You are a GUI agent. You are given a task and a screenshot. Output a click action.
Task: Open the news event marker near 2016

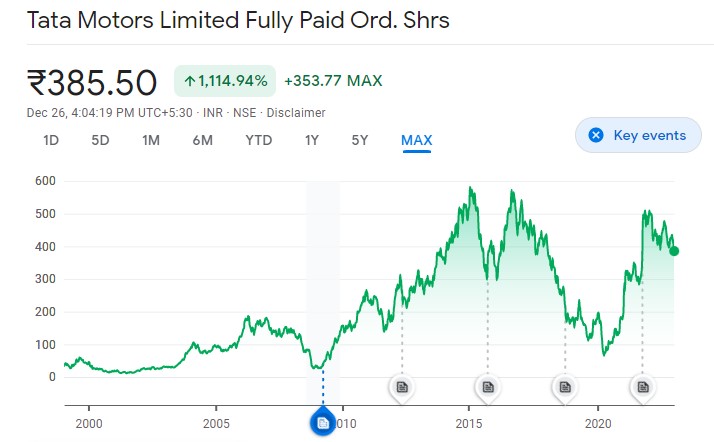(487, 386)
